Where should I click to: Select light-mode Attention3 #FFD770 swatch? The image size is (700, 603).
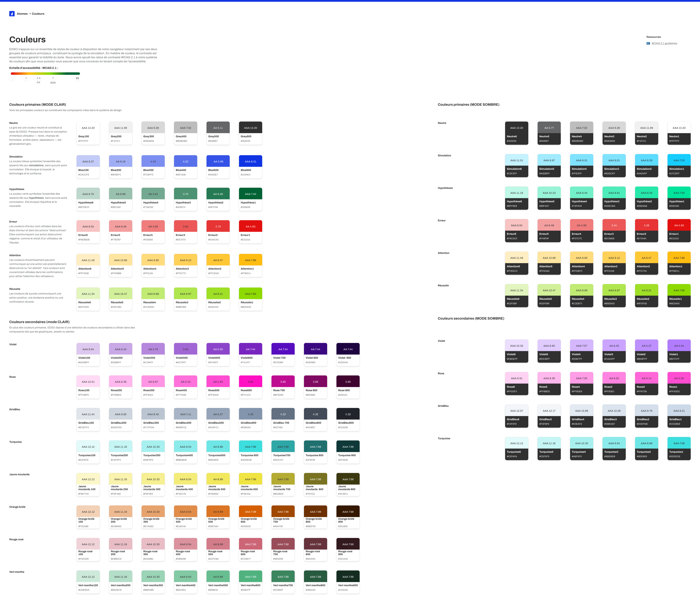(185, 265)
